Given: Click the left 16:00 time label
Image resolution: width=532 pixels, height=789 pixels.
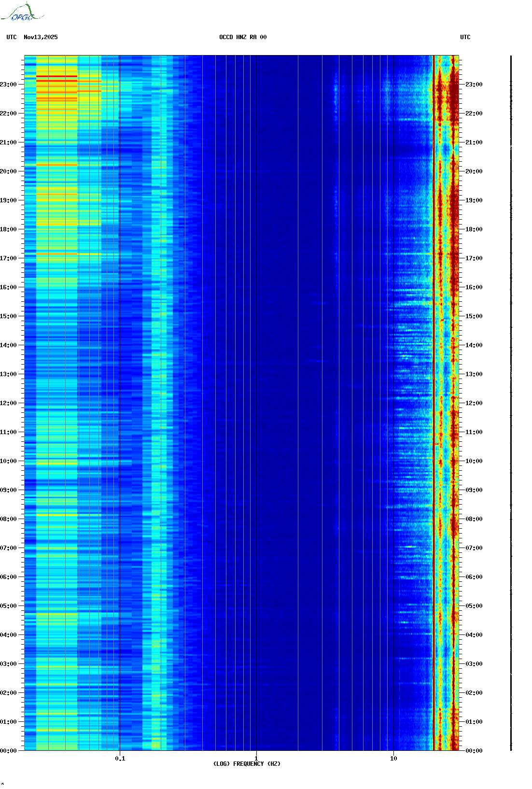Looking at the screenshot, I should tap(8, 287).
